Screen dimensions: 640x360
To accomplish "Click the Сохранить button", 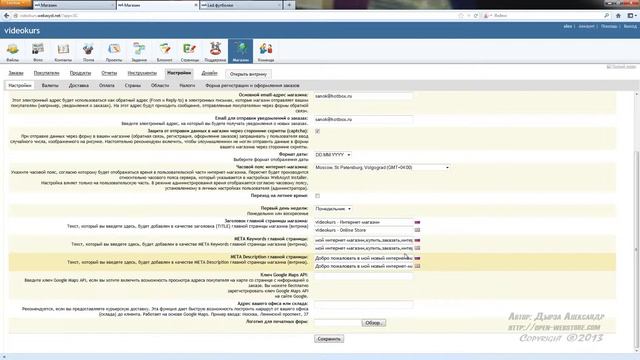I will [329, 339].
